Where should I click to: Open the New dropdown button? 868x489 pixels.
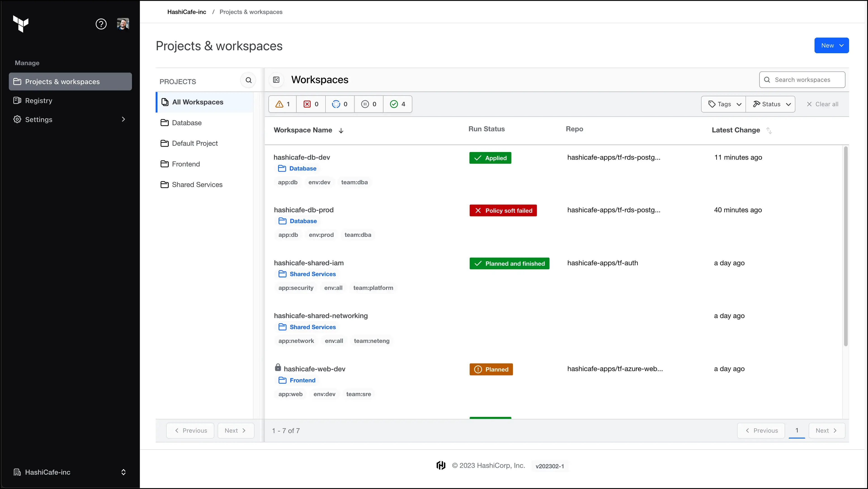click(831, 45)
